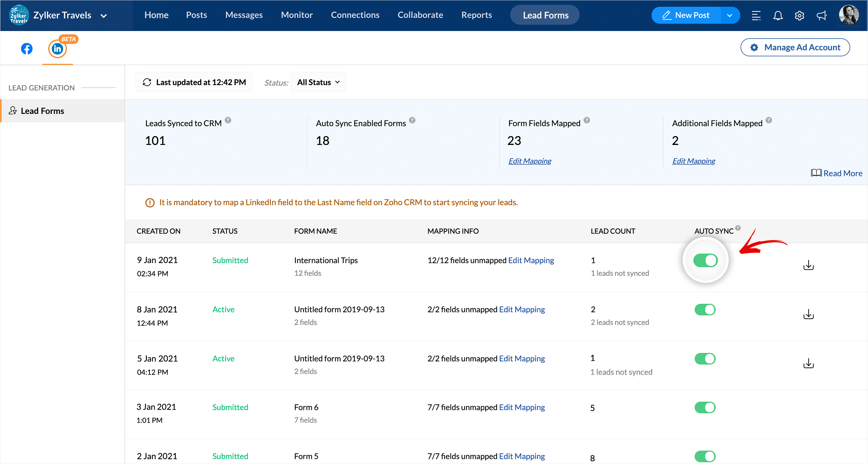Expand the All Status filter dropdown
The width and height of the screenshot is (868, 464).
point(318,82)
